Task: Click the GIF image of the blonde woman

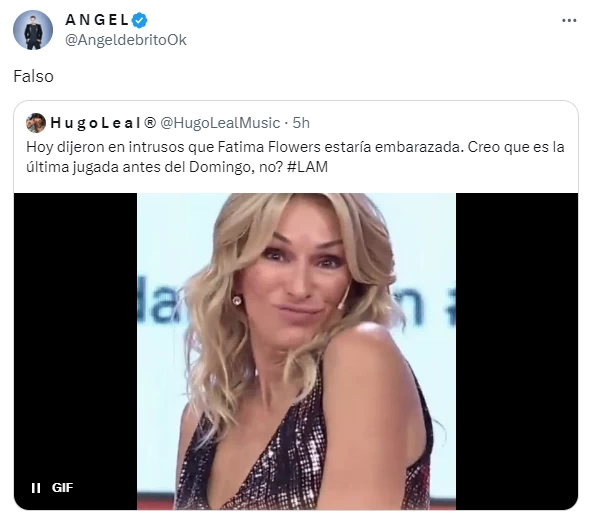Action: (x=296, y=351)
